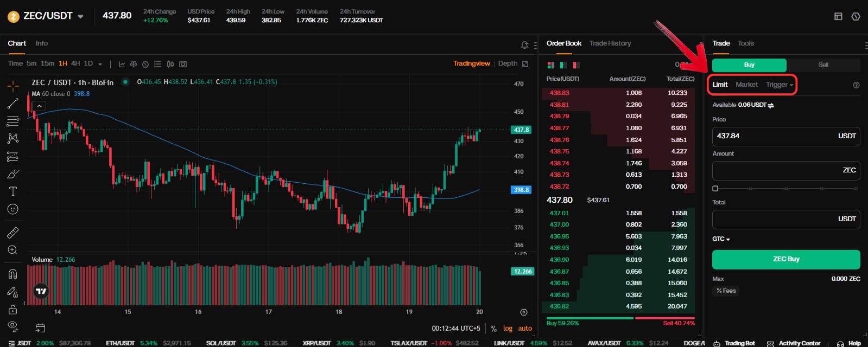868x347 pixels.
Task: Select the ruler measure tool
Action: (x=13, y=233)
